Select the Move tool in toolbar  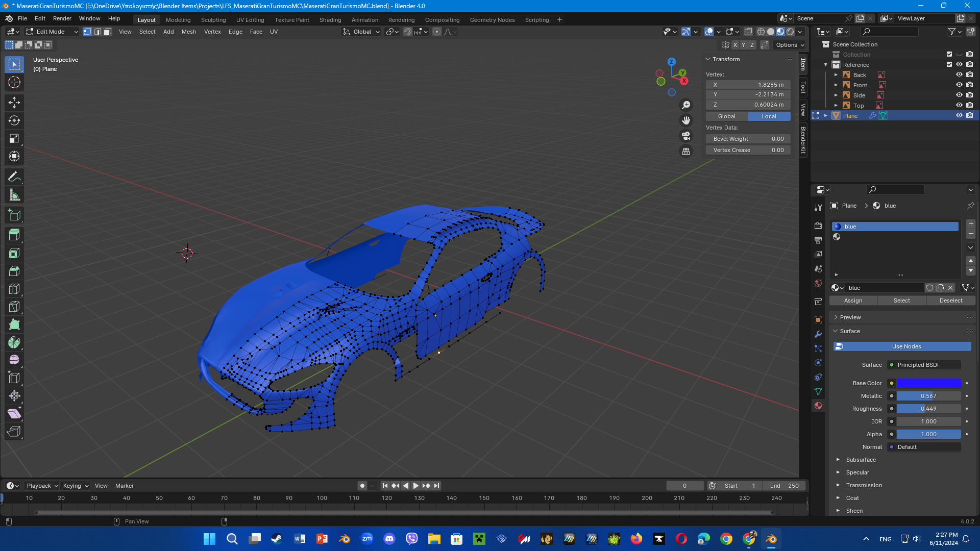(x=14, y=103)
